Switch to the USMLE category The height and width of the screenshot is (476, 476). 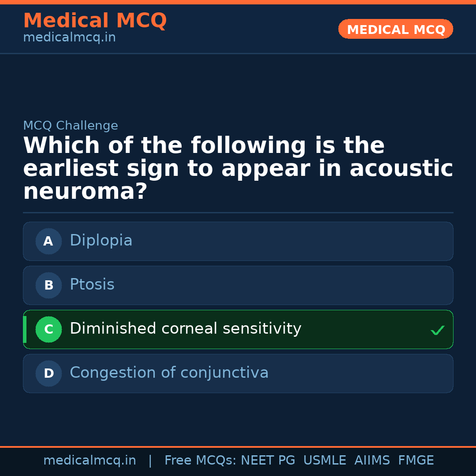click(x=325, y=460)
